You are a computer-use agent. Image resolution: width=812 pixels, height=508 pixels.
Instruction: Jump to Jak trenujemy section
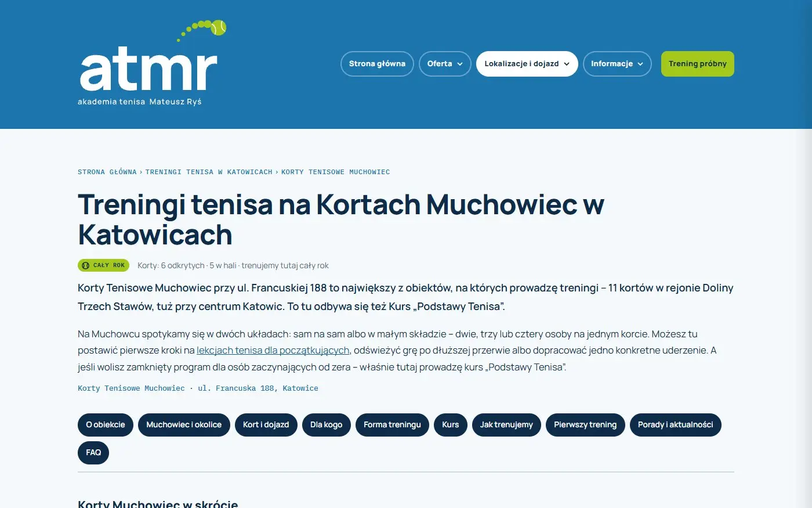tap(506, 425)
